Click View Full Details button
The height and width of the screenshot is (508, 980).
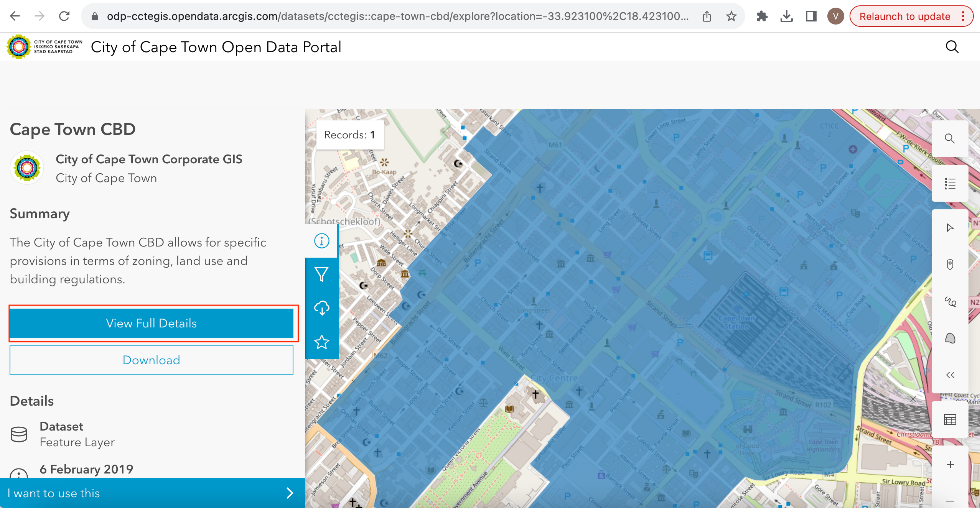click(x=152, y=323)
